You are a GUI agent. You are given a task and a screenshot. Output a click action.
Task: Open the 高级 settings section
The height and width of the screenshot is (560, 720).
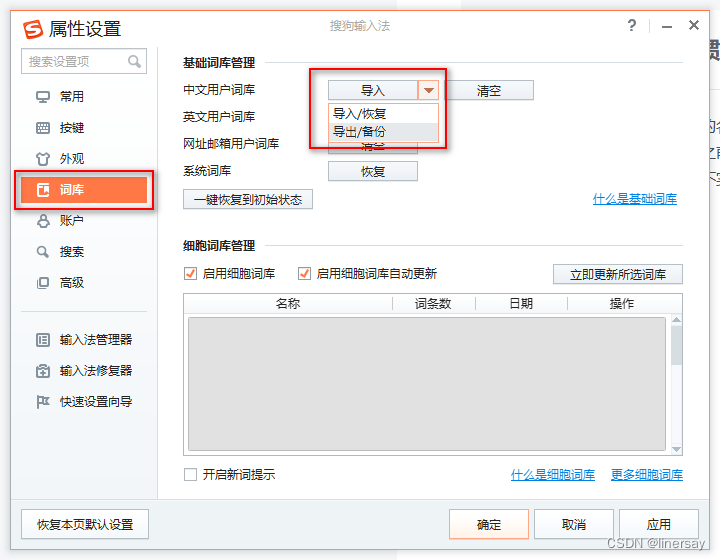[84, 283]
